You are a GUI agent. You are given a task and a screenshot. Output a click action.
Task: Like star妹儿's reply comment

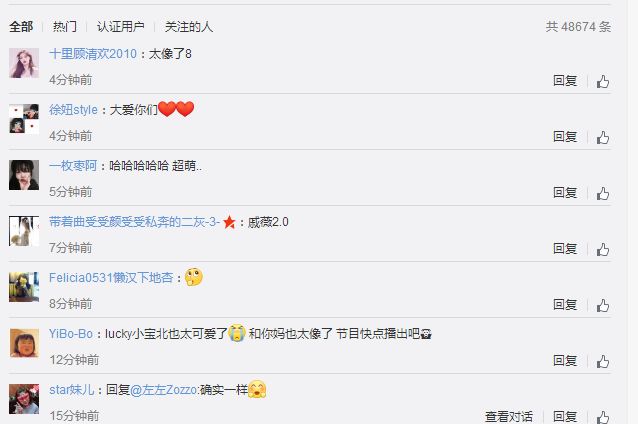(603, 417)
